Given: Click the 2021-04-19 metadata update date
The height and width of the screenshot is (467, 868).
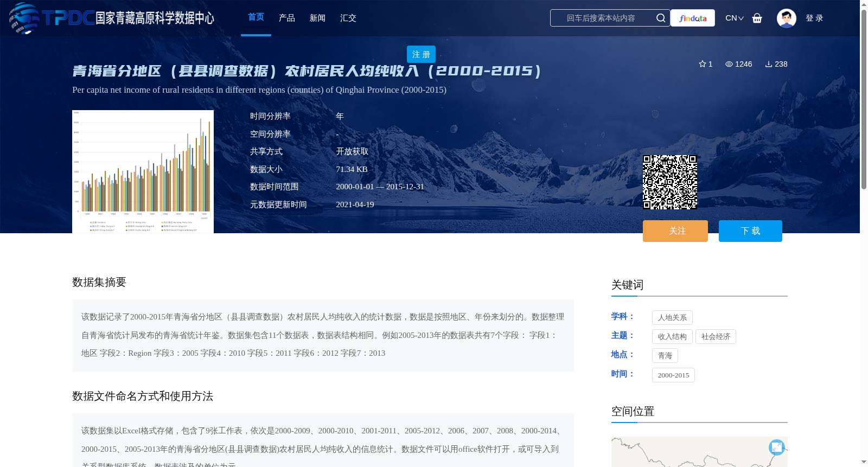Looking at the screenshot, I should 355,204.
